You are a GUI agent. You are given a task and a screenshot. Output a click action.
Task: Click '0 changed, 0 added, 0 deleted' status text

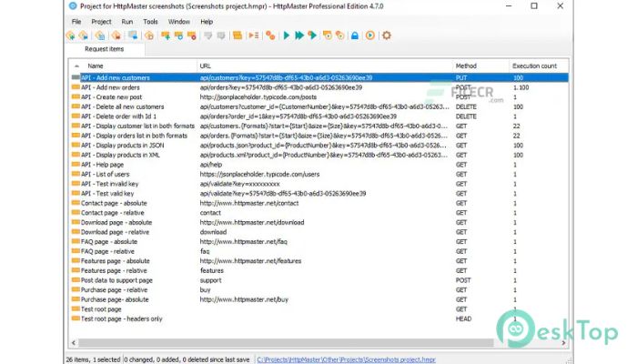pos(187,360)
